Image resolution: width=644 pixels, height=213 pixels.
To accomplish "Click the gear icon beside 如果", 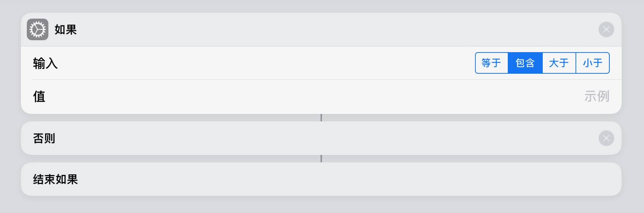I will pyautogui.click(x=38, y=29).
